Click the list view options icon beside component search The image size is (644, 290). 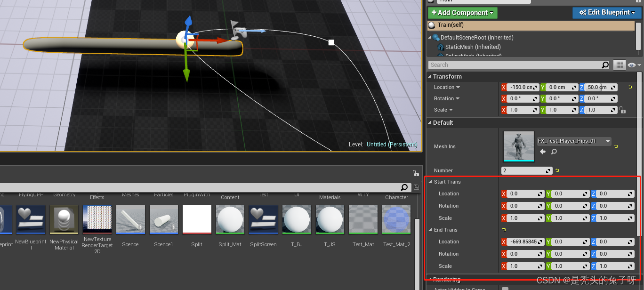tap(619, 64)
